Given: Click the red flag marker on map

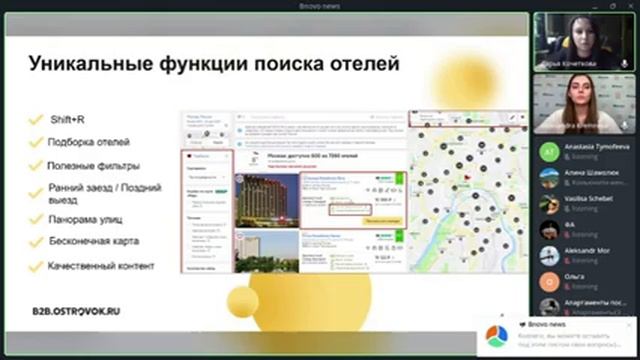Looking at the screenshot, I should tap(467, 178).
